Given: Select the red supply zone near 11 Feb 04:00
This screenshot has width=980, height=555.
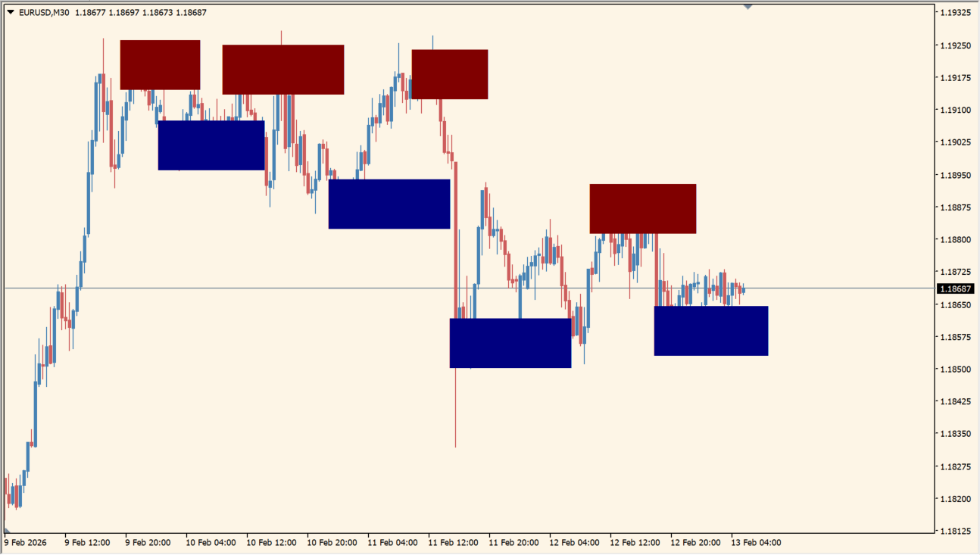Looking at the screenshot, I should [x=449, y=74].
